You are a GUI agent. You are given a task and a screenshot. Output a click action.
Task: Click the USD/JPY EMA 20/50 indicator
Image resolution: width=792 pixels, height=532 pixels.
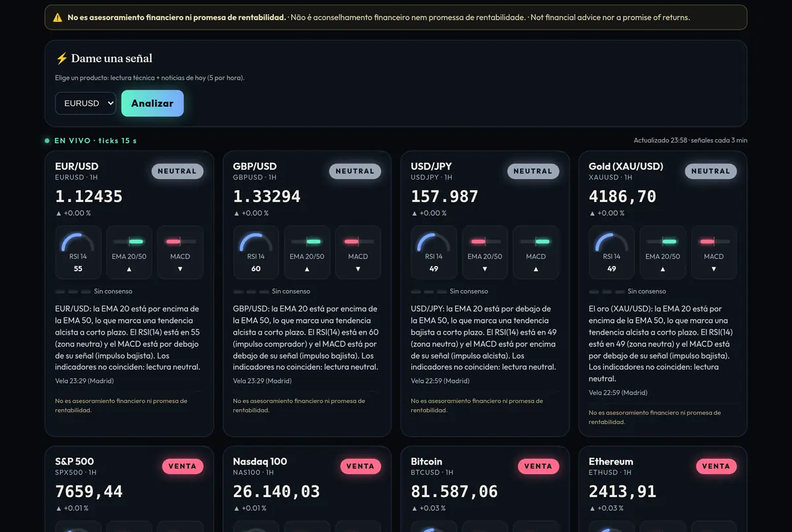(x=485, y=251)
